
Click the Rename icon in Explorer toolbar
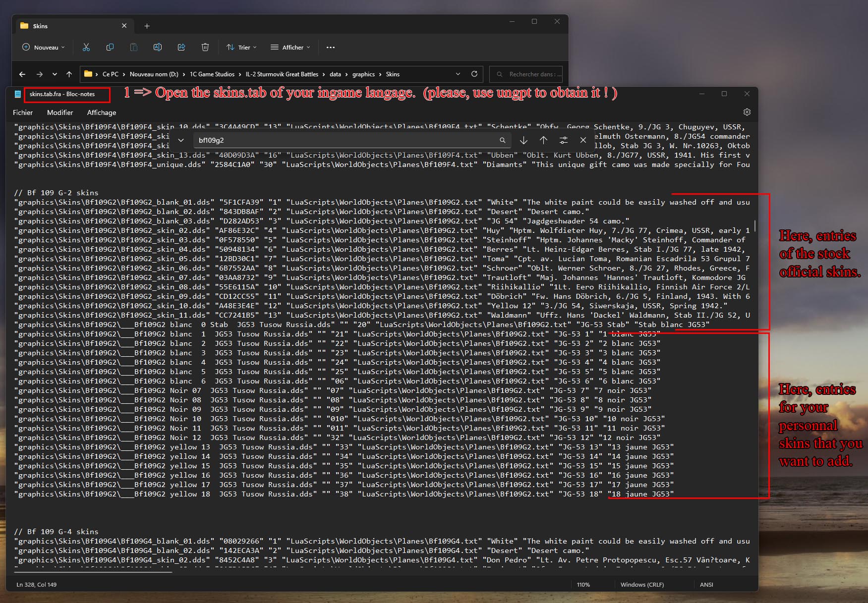158,47
